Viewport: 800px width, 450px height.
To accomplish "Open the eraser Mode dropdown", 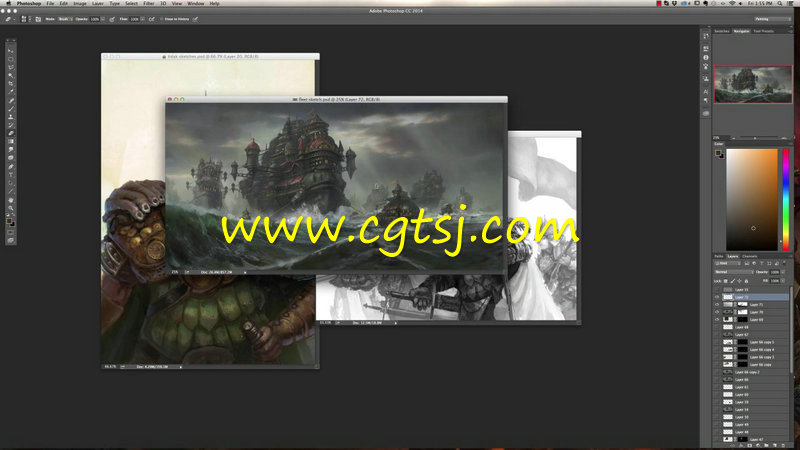I will (65, 19).
